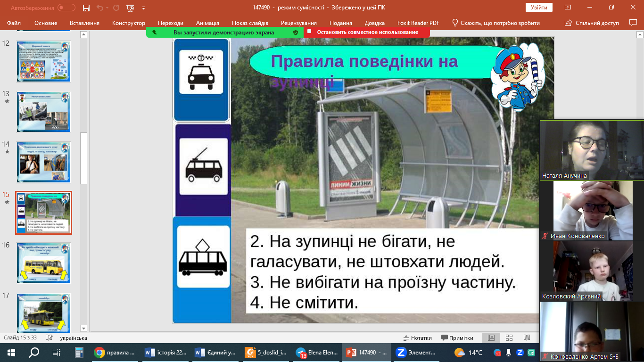Click the Увійти sign-in button
644x362 pixels.
(539, 8)
